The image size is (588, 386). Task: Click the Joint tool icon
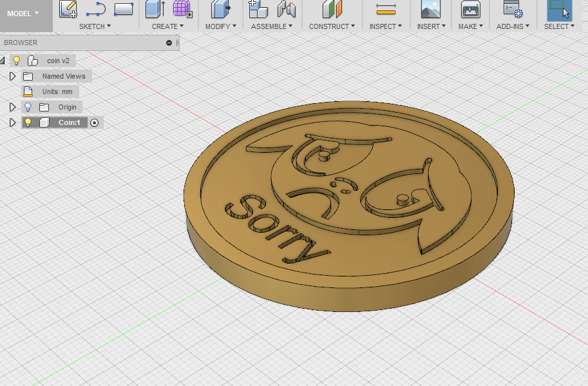point(287,9)
